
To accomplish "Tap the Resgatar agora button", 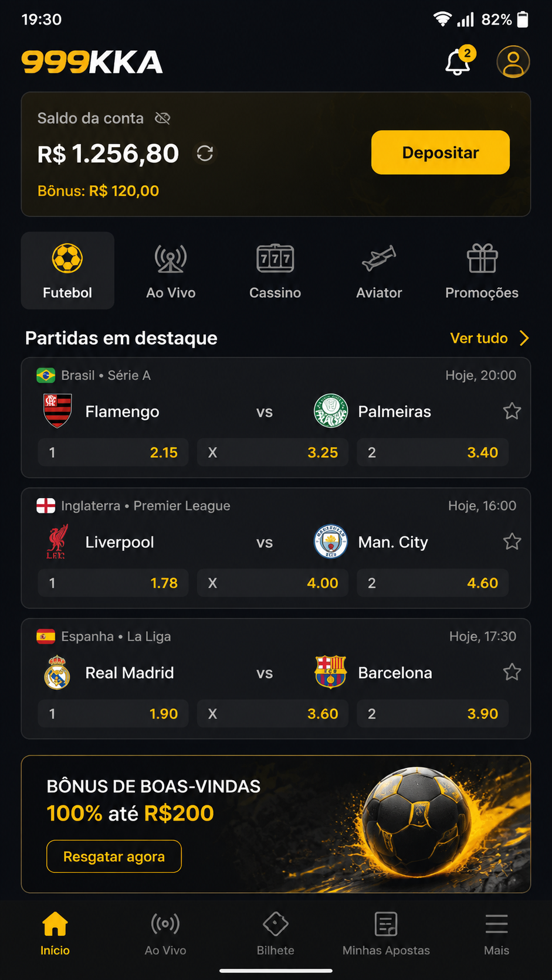I will click(114, 856).
